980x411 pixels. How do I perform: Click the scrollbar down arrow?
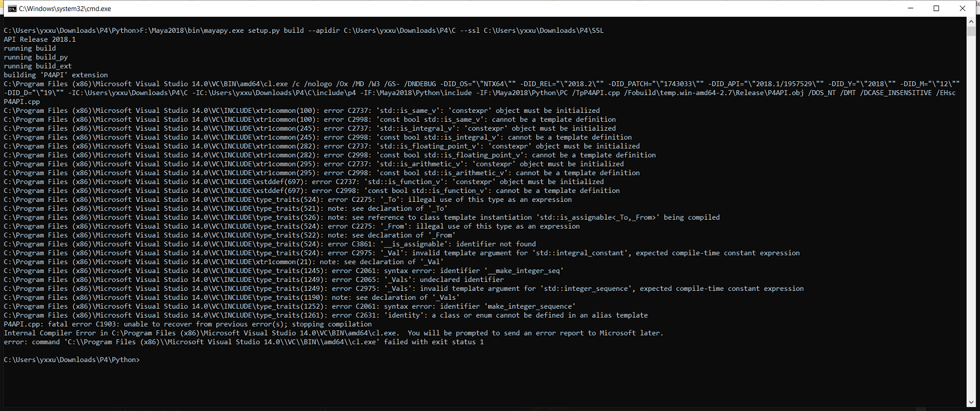pyautogui.click(x=971, y=402)
